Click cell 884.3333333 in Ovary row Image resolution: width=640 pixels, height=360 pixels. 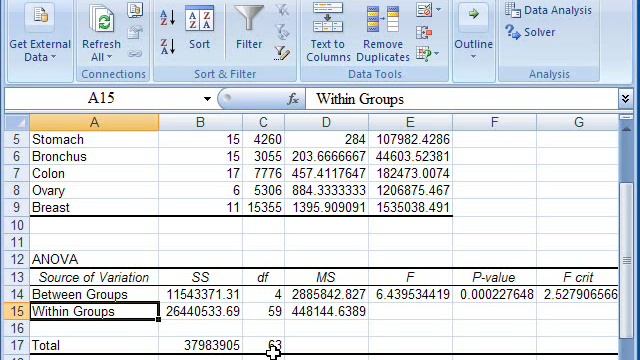pos(327,191)
